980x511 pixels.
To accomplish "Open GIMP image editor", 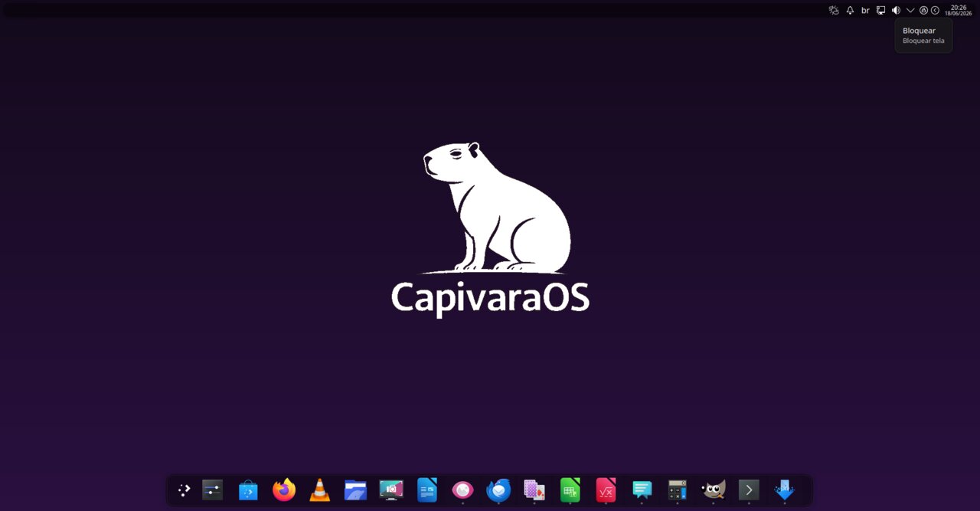I will tap(713, 490).
